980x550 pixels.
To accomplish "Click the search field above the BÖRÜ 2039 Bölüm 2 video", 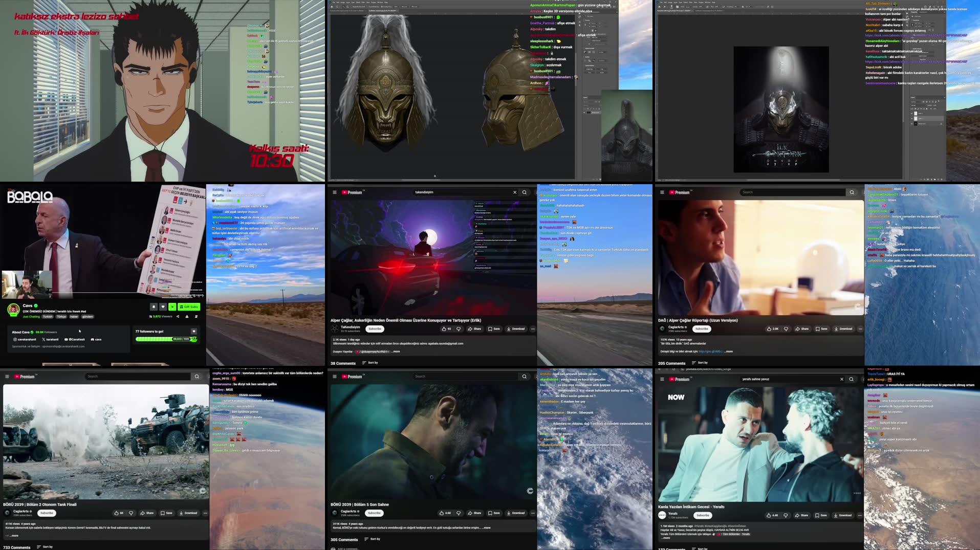I will click(x=137, y=377).
